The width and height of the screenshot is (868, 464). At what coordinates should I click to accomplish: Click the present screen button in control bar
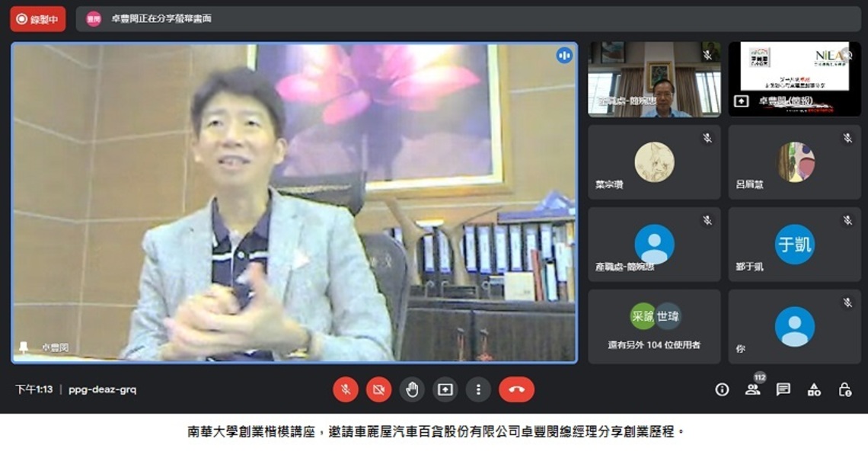[x=445, y=390]
